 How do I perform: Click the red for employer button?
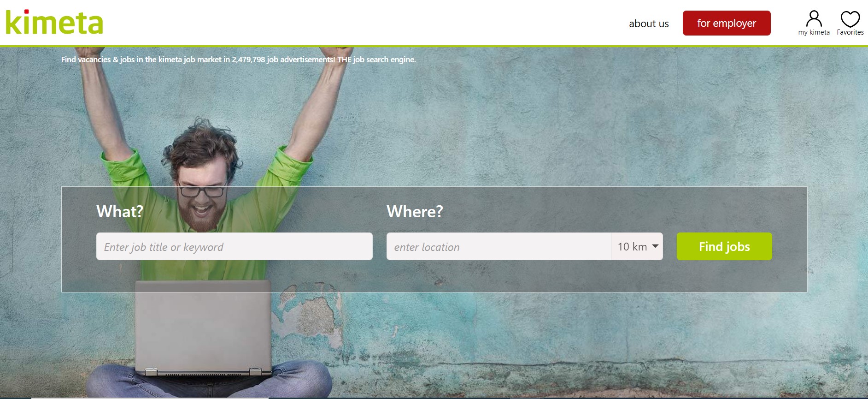727,23
